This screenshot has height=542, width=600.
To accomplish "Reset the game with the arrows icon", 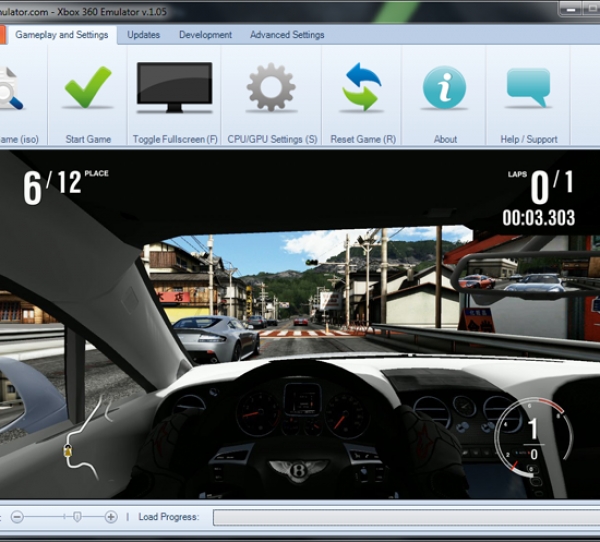I will point(362,87).
